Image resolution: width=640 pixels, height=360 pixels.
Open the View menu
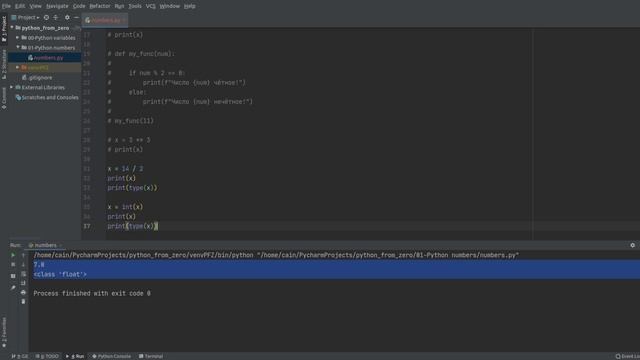pos(36,6)
